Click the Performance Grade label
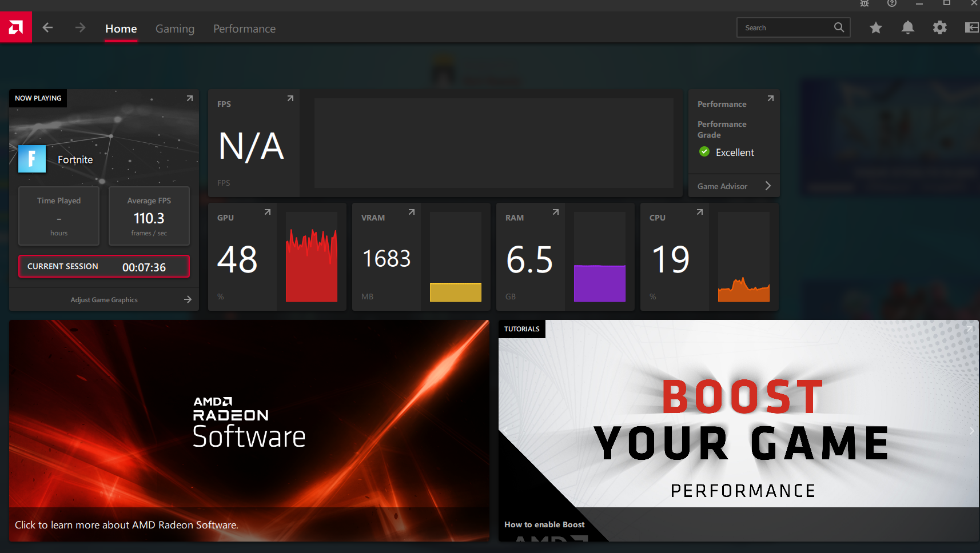The height and width of the screenshot is (553, 980). click(722, 129)
